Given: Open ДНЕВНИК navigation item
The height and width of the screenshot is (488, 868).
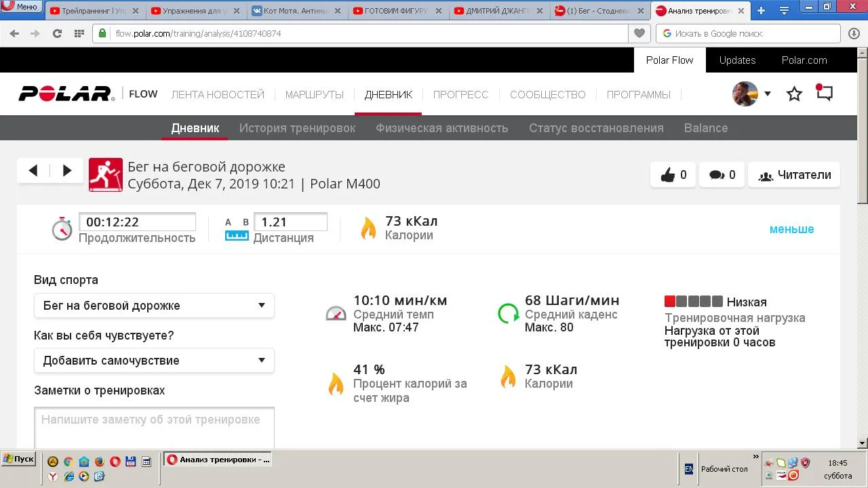Looking at the screenshot, I should coord(388,95).
